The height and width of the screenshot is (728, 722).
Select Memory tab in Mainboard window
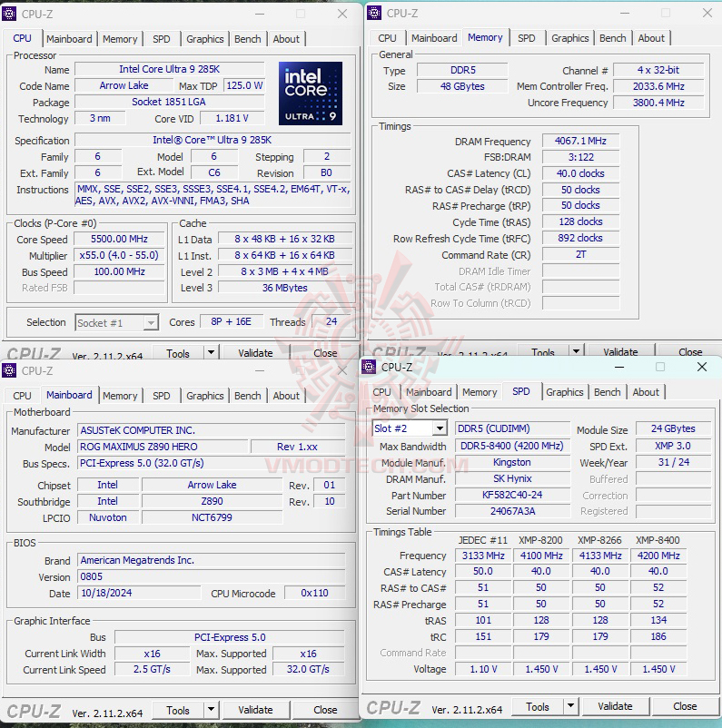(120, 396)
